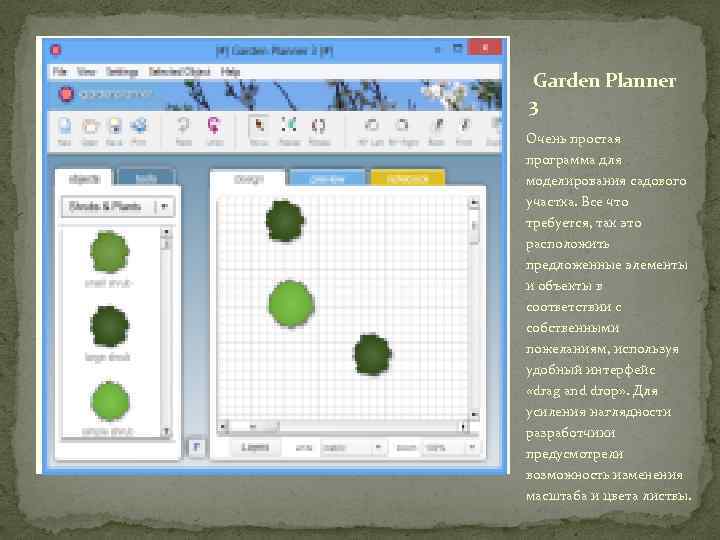The width and height of the screenshot is (720, 540).
Task: Open the File menu
Action: pos(59,72)
